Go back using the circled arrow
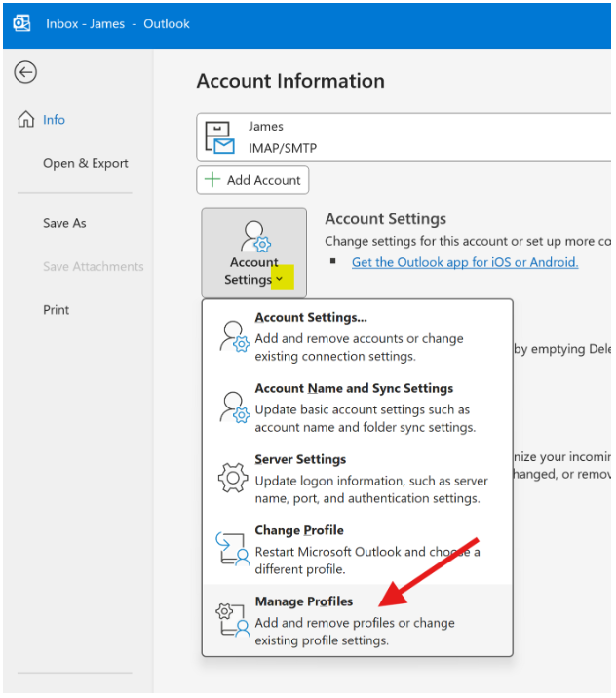Viewport: 616px width, 698px height. point(26,72)
